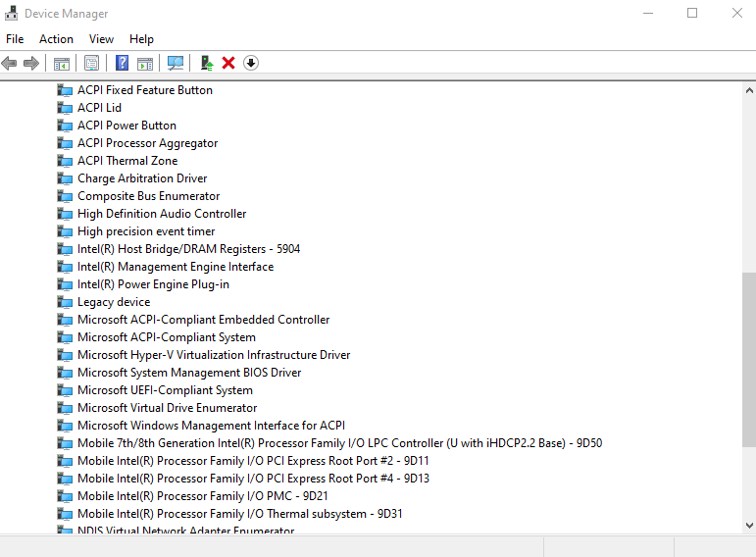Viewport: 756px width, 557px height.
Task: Select Intel(R) Host Bridge/DRAM Registers - 5904
Action: click(188, 249)
